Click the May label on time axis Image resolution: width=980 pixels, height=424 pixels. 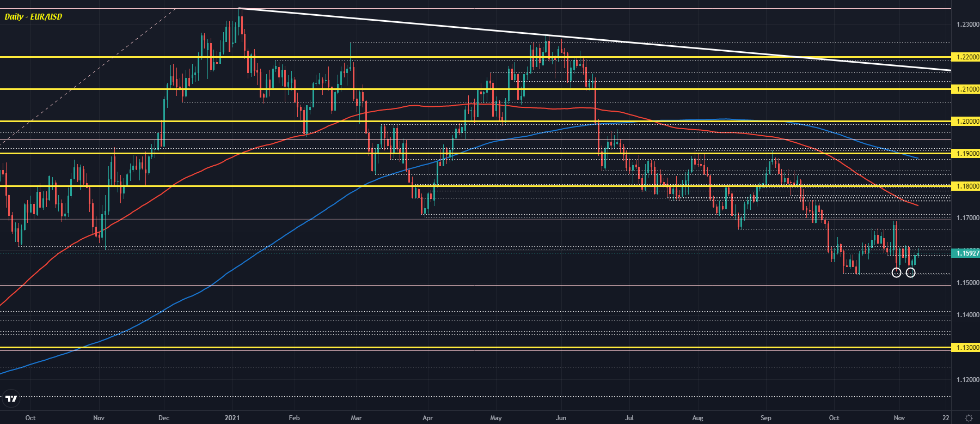pyautogui.click(x=496, y=418)
